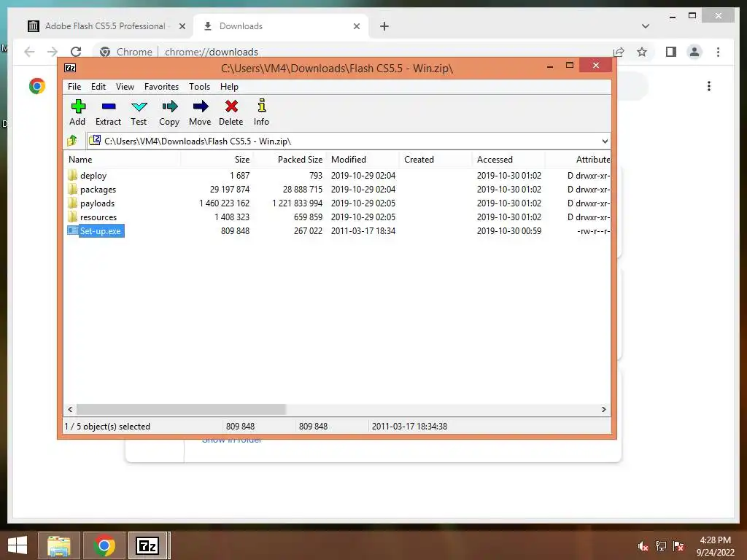747x560 pixels.
Task: Click the taskbar clock 4:28 PM
Action: tap(715, 540)
